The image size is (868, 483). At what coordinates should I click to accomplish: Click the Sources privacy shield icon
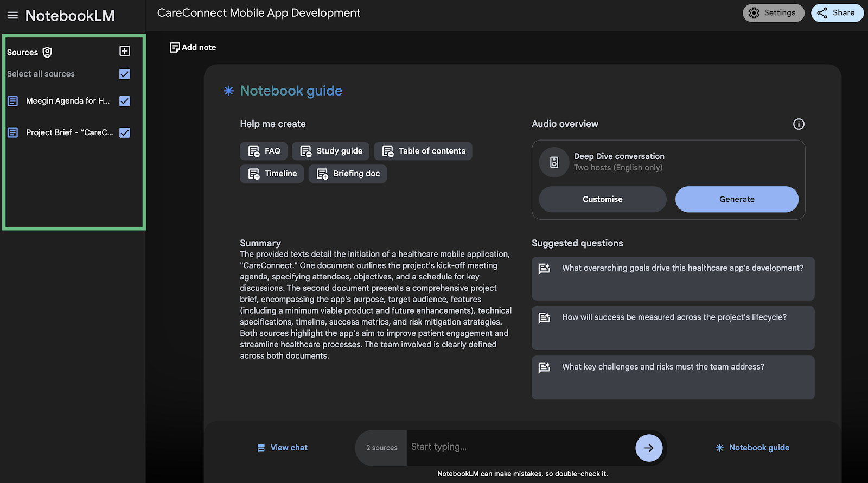click(47, 52)
